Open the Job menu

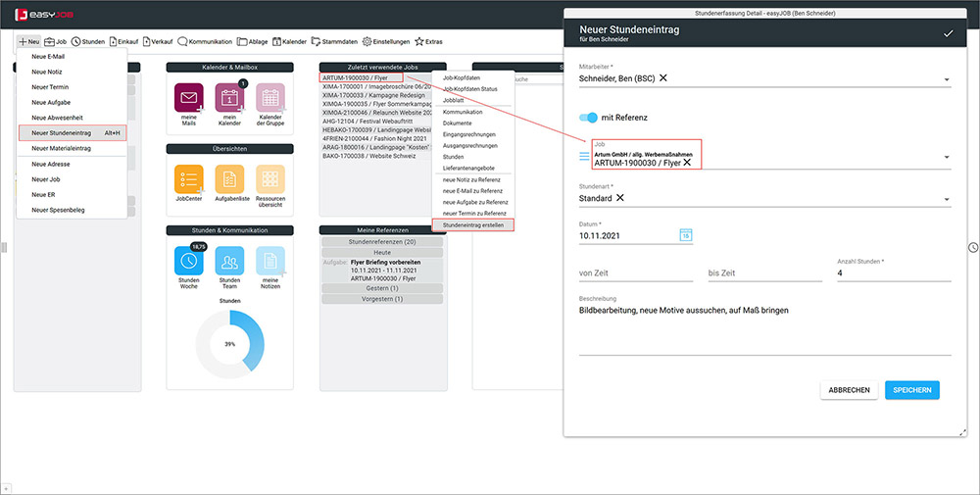(x=56, y=42)
